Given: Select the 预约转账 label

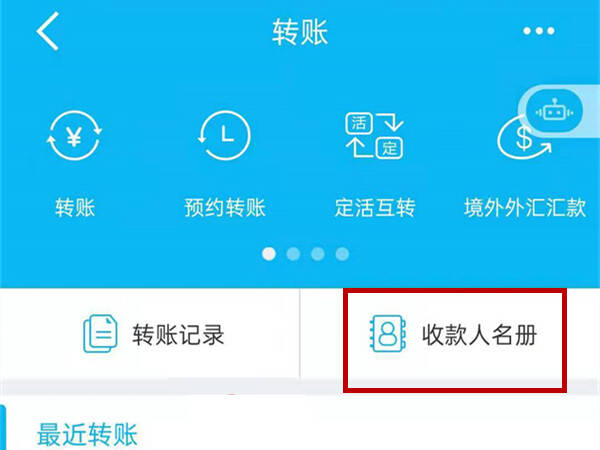Looking at the screenshot, I should click(225, 208).
